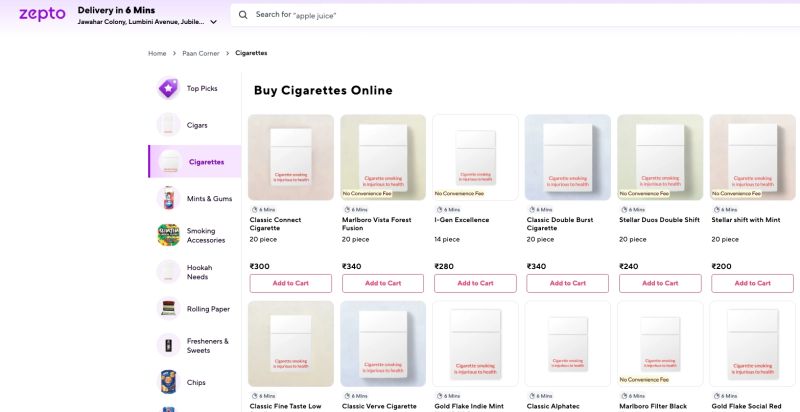Add Marlboro Vista Forest Fusion to cart

[383, 283]
